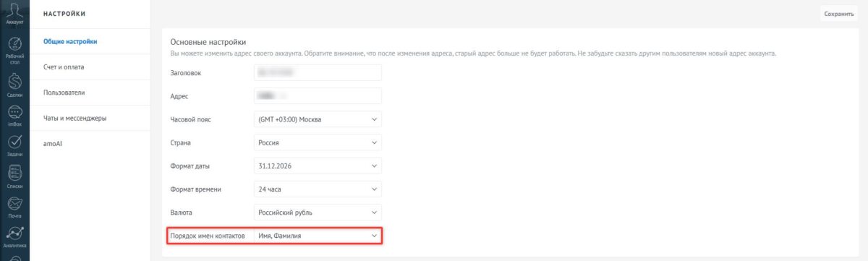Open Пользователи settings section
Image resolution: width=868 pixels, height=261 pixels.
coord(64,93)
